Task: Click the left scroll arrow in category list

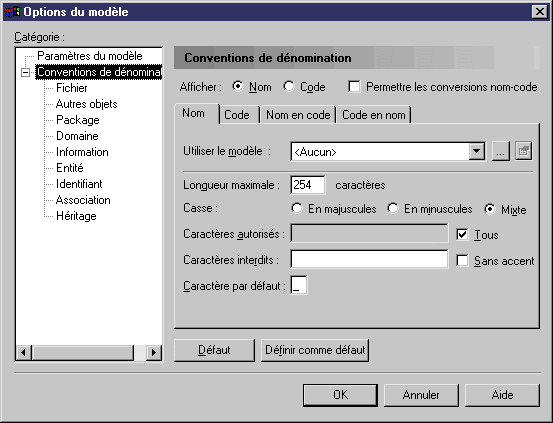Action: 23,352
